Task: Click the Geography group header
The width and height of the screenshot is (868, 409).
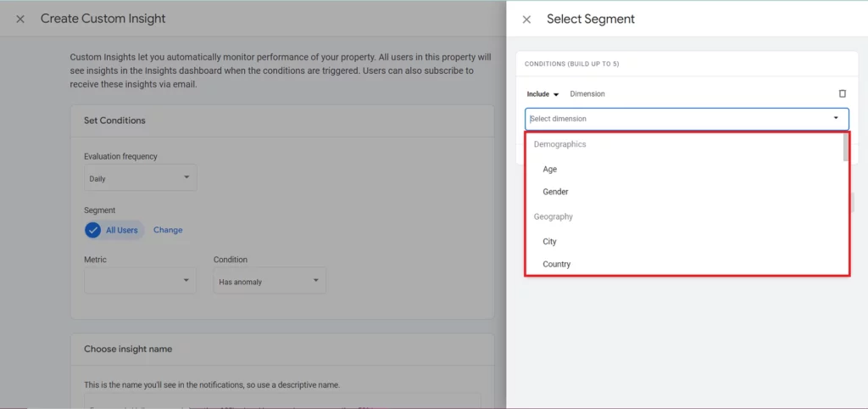Action: coord(553,216)
